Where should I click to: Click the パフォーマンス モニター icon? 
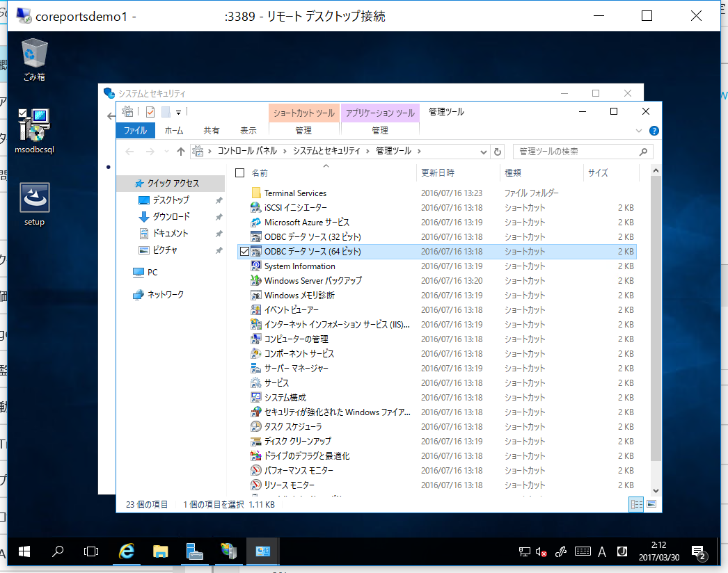coord(256,471)
